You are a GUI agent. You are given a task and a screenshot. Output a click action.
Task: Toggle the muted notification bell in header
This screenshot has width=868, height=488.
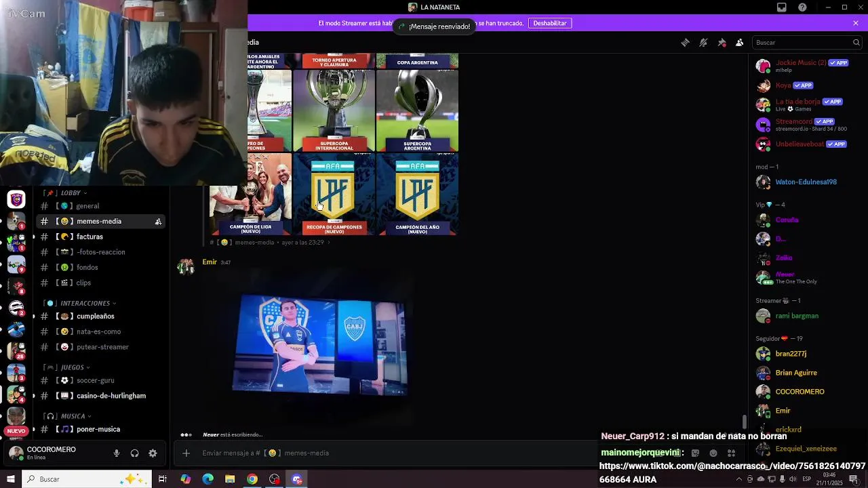(704, 42)
